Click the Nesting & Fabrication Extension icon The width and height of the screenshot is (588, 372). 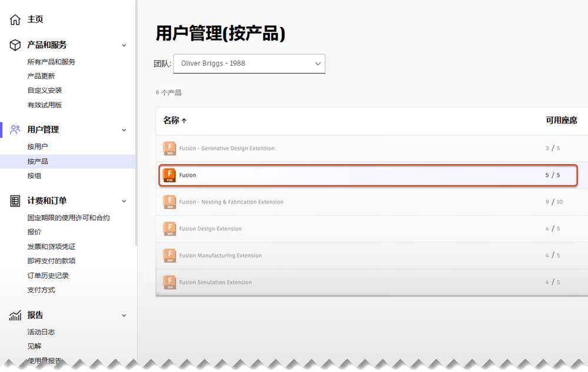169,202
